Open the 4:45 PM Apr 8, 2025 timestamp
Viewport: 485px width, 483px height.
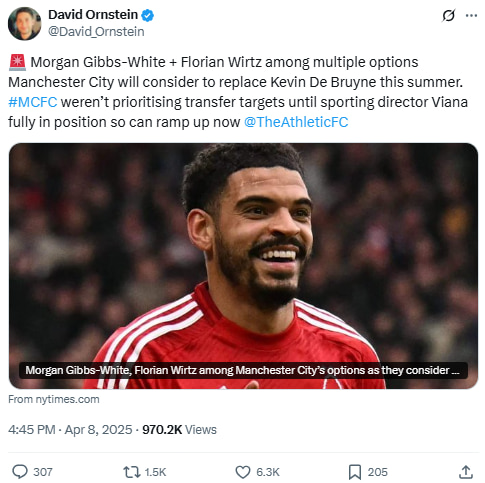click(x=70, y=429)
